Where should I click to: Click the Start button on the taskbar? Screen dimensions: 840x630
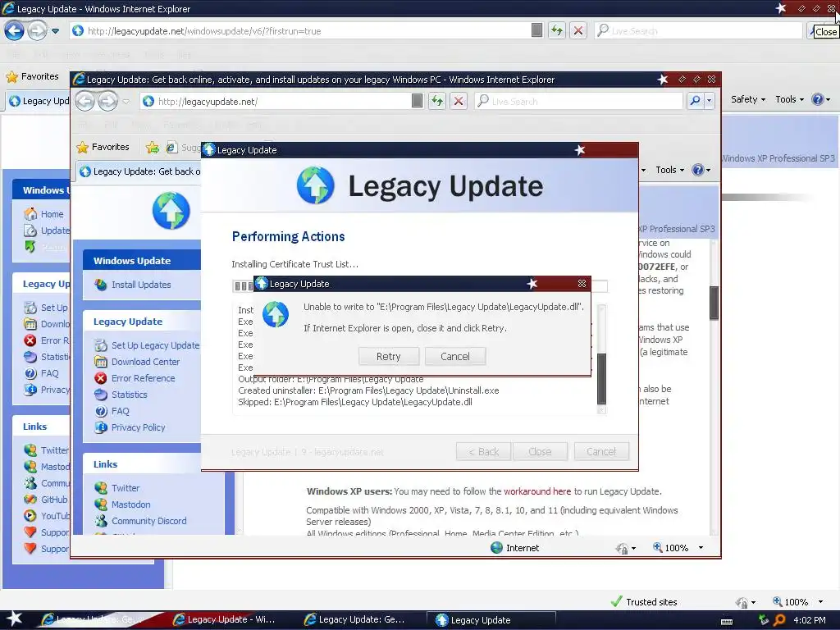[15, 619]
